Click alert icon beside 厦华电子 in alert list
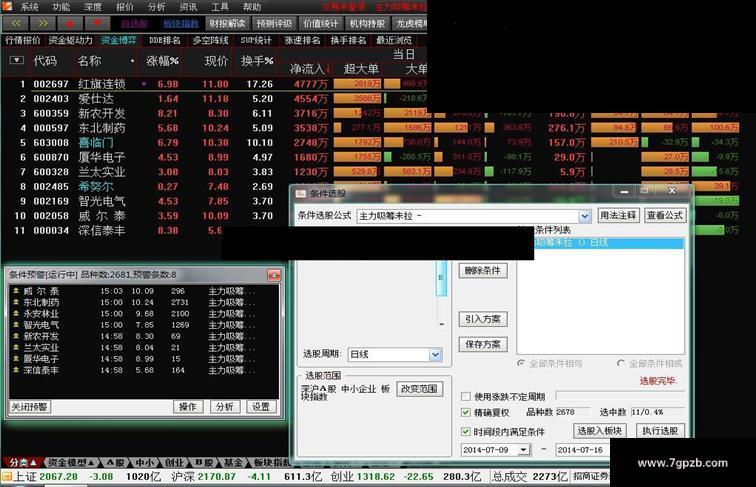Viewport: 756px width, 487px height. pos(16,359)
